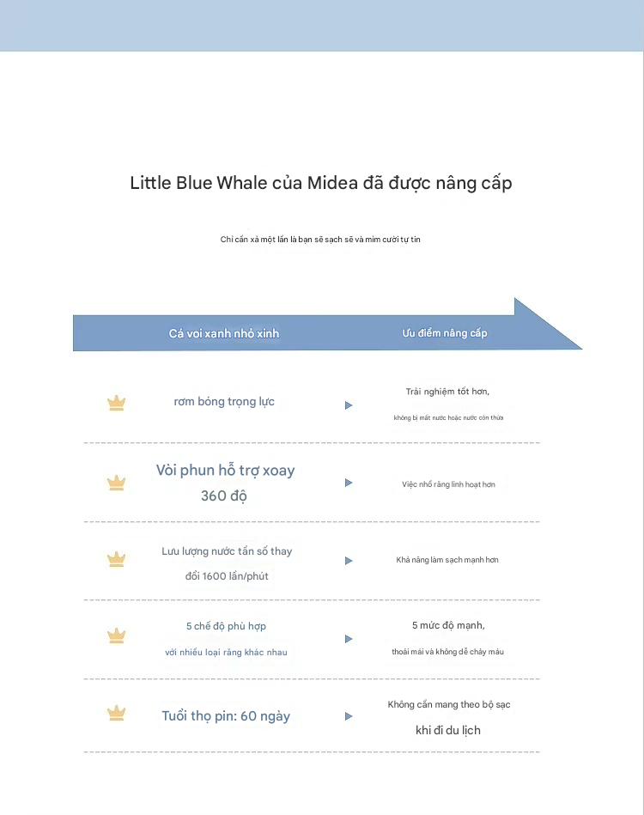The height and width of the screenshot is (815, 644).
Task: Select the 'Cá voi xanh nhỏ xinh' column header
Action: tap(223, 333)
